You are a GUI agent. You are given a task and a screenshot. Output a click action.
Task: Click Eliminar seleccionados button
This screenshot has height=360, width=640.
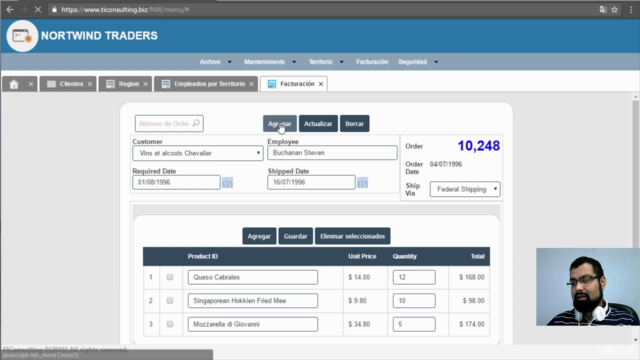tap(352, 236)
